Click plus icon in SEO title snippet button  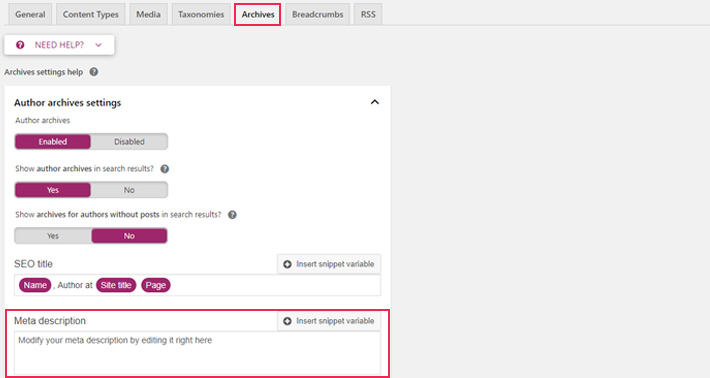pos(287,264)
